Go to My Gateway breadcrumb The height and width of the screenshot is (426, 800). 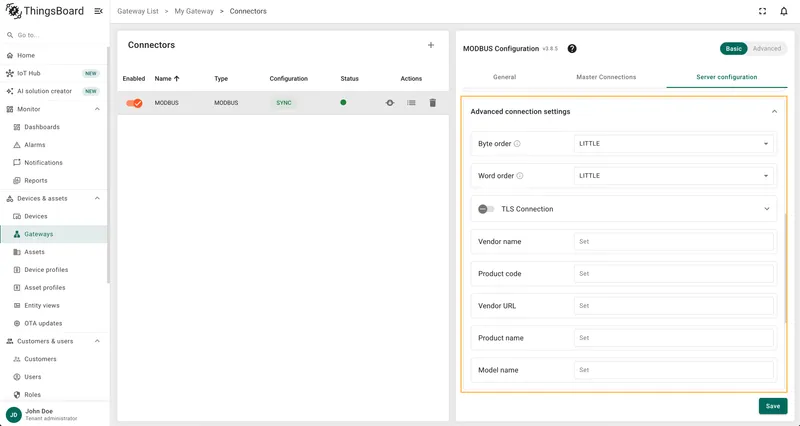(194, 11)
